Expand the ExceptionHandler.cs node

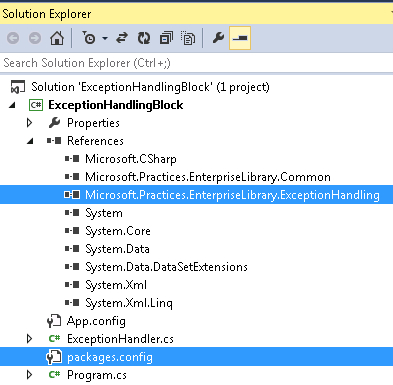pos(30,339)
